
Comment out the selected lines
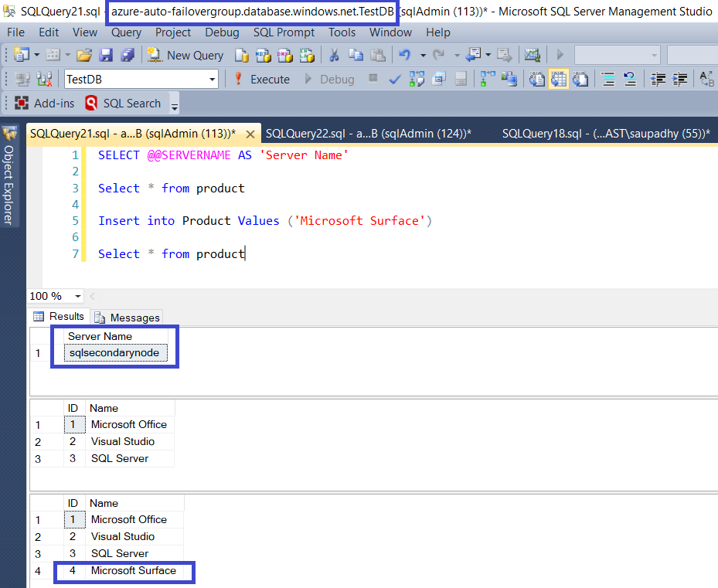pos(608,80)
